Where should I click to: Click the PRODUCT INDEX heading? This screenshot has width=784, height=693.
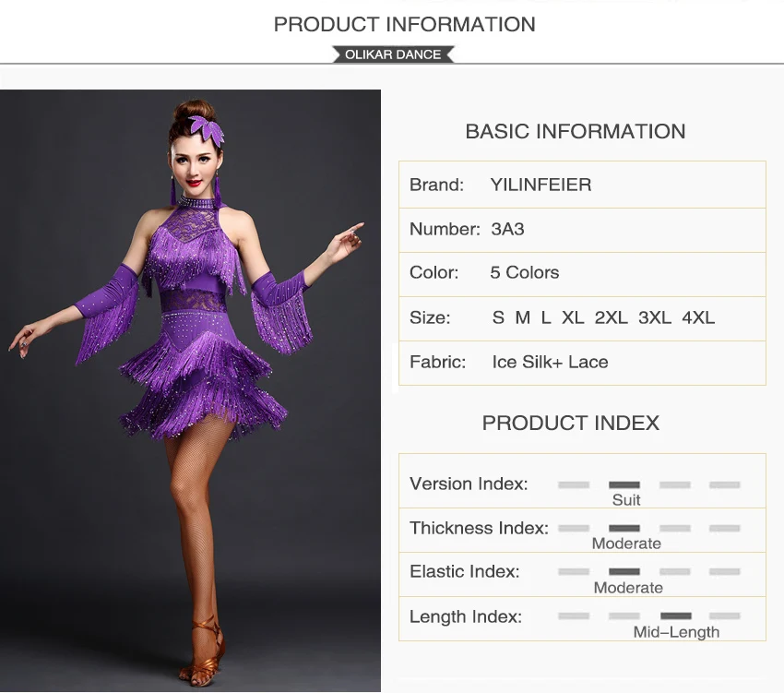tap(571, 424)
